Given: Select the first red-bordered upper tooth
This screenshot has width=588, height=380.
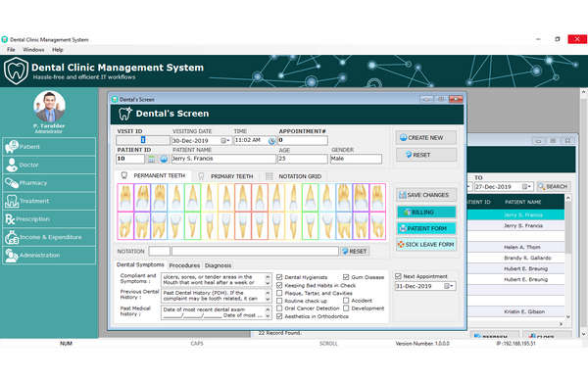Looking at the screenshot, I should pos(243,198).
